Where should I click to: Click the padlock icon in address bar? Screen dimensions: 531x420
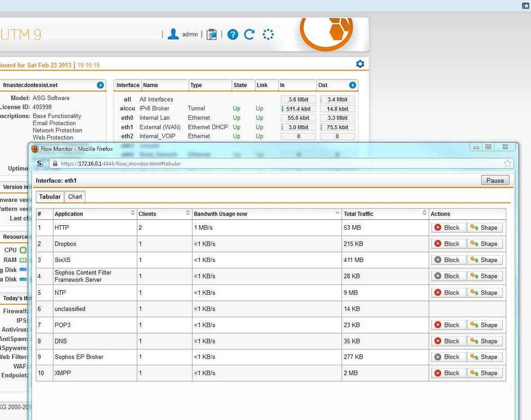(x=55, y=164)
